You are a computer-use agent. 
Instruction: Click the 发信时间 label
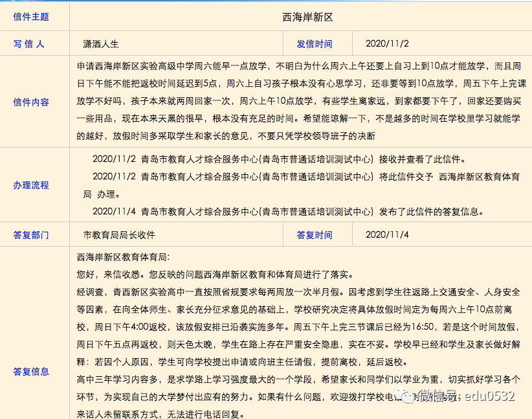point(315,44)
